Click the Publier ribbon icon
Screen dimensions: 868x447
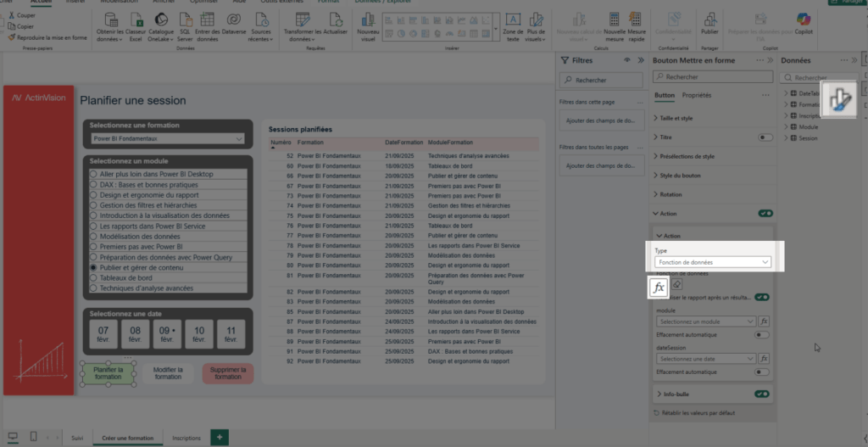coord(709,25)
